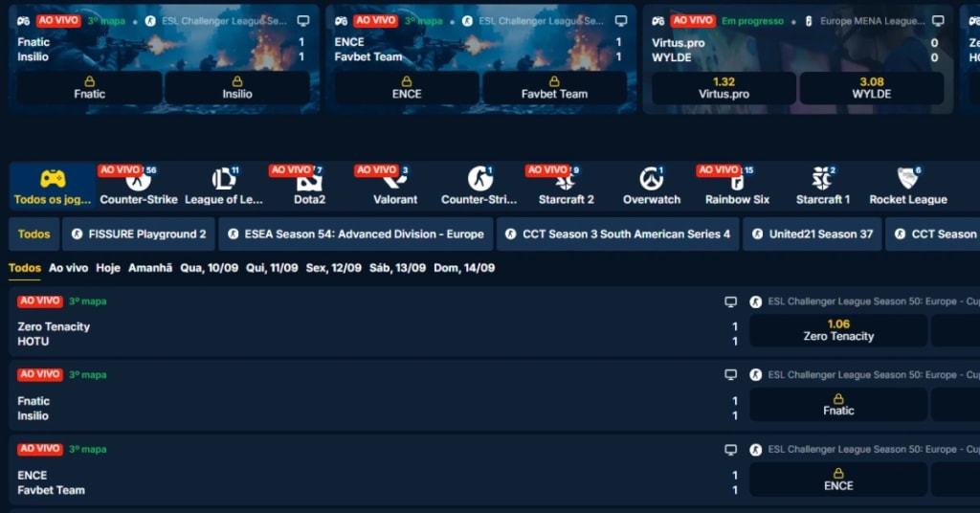Show only Ao vivo matches
This screenshot has width=980, height=513.
click(68, 267)
